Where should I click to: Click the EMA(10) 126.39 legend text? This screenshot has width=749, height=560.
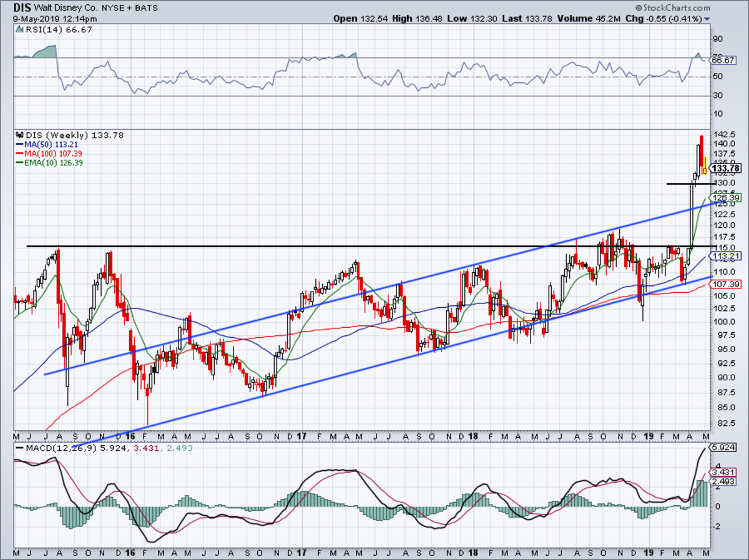[55, 163]
